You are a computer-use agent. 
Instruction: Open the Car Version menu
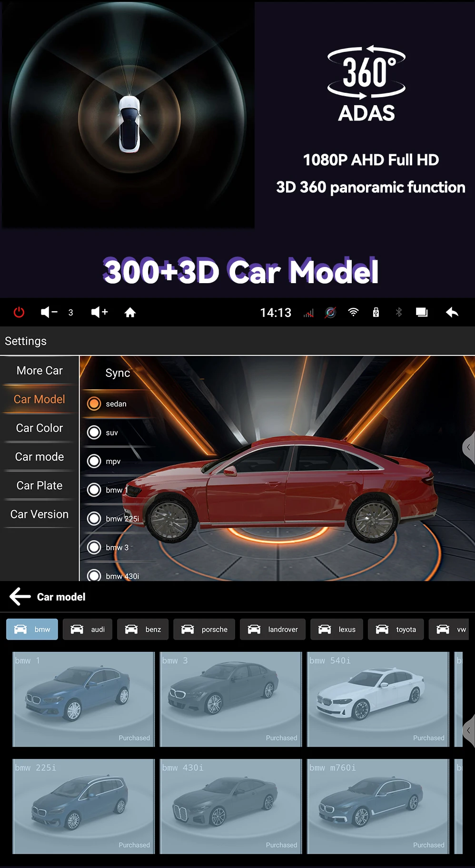click(x=40, y=514)
